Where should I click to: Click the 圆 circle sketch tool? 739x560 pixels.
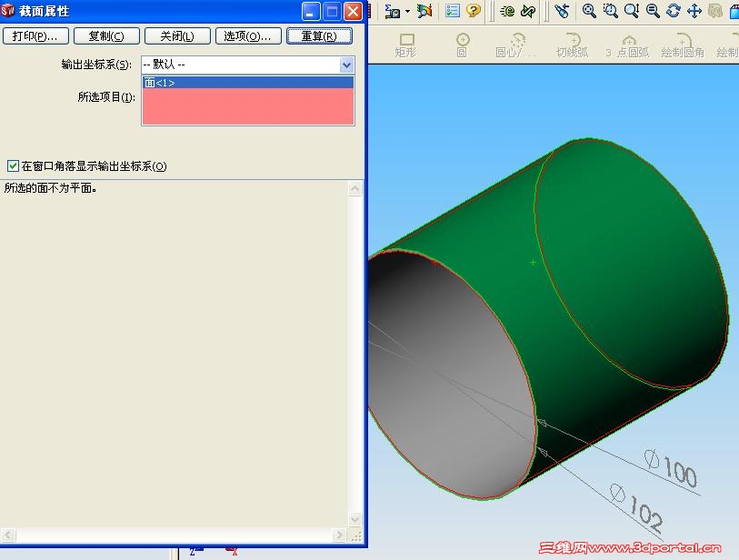463,45
